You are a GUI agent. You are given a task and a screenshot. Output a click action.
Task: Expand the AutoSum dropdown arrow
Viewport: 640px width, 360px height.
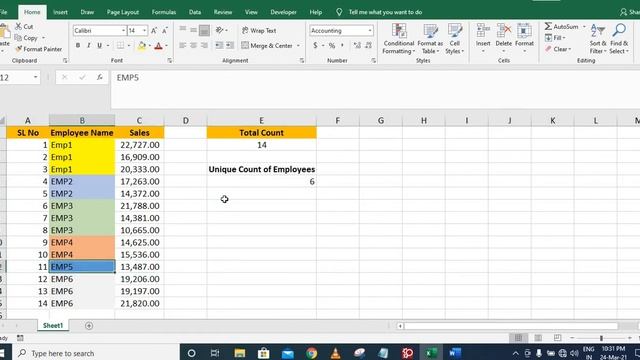click(x=584, y=27)
